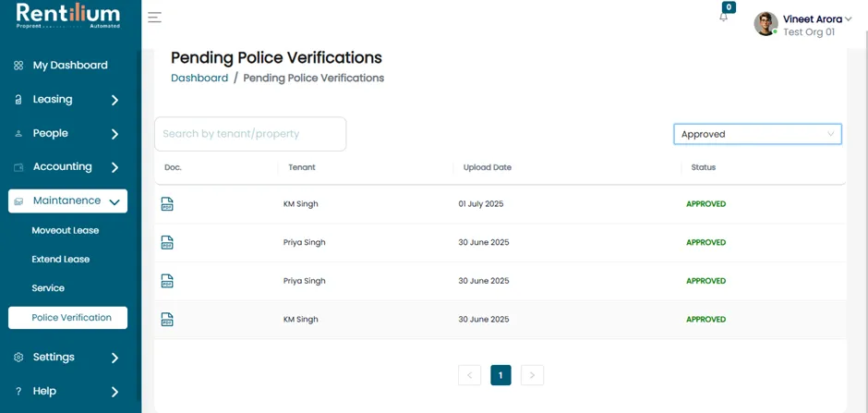
Task: Click the Upload Date column header
Action: (x=488, y=167)
